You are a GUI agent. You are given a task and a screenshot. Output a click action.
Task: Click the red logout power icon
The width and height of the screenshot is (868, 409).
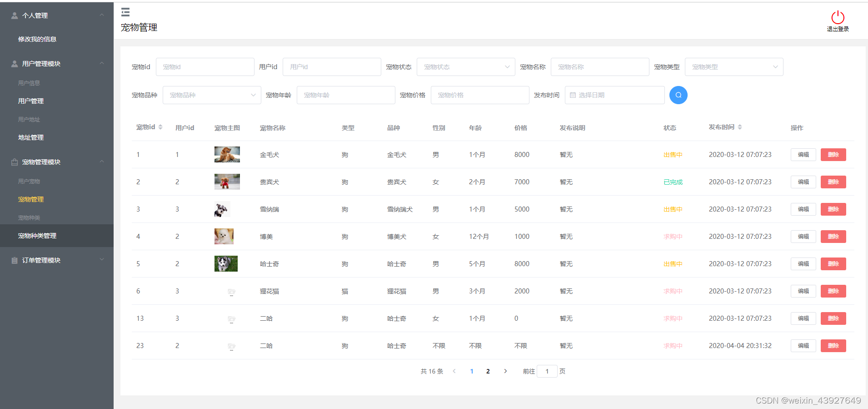point(838,17)
